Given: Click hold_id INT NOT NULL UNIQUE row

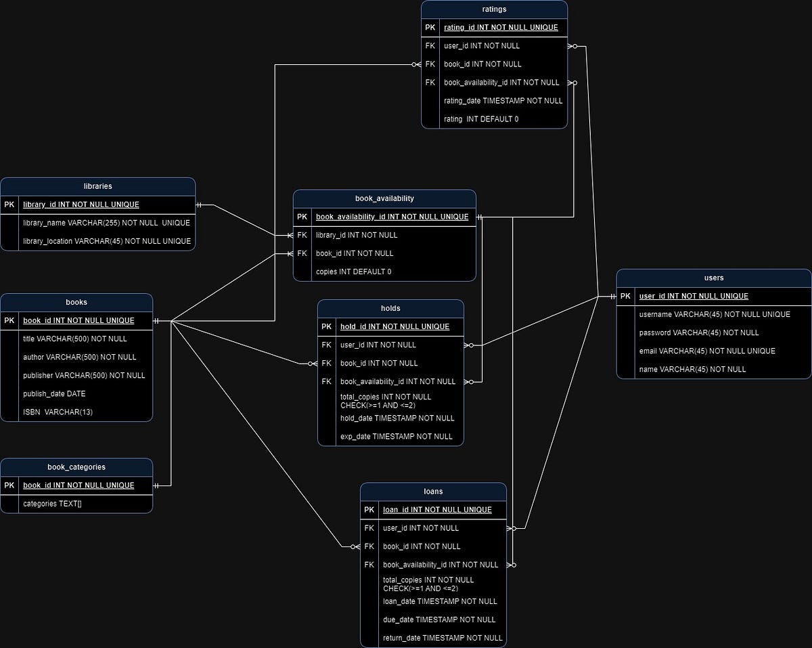Looking at the screenshot, I should 390,326.
